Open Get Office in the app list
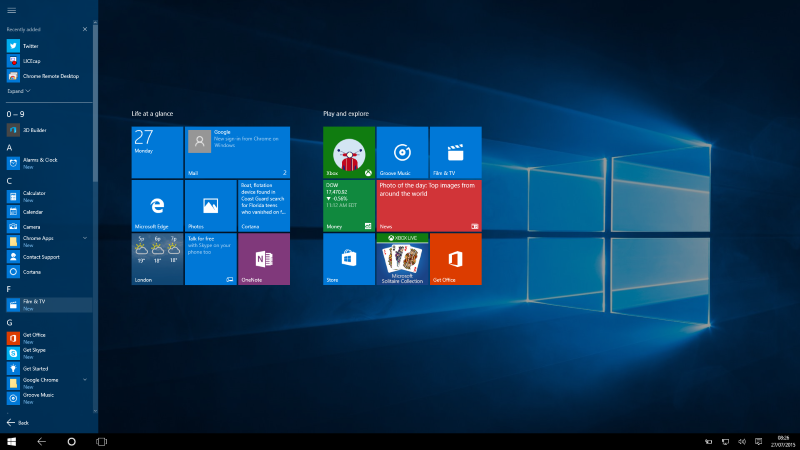 pyautogui.click(x=48, y=338)
